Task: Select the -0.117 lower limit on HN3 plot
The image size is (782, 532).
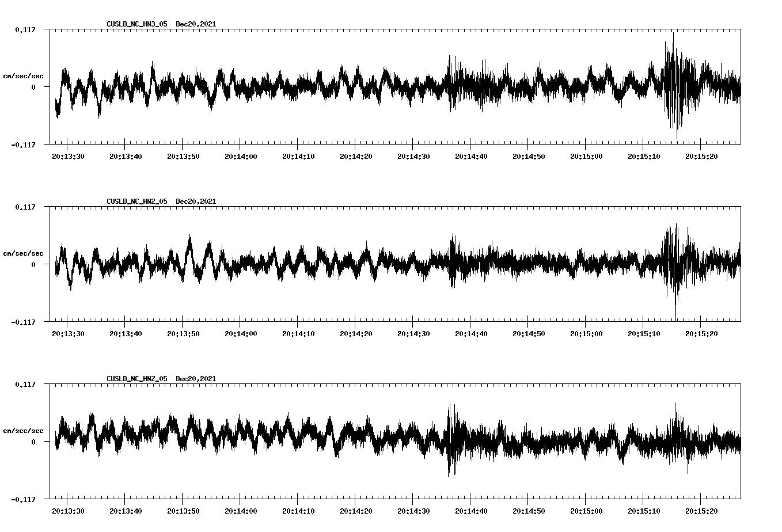Action: coord(23,145)
